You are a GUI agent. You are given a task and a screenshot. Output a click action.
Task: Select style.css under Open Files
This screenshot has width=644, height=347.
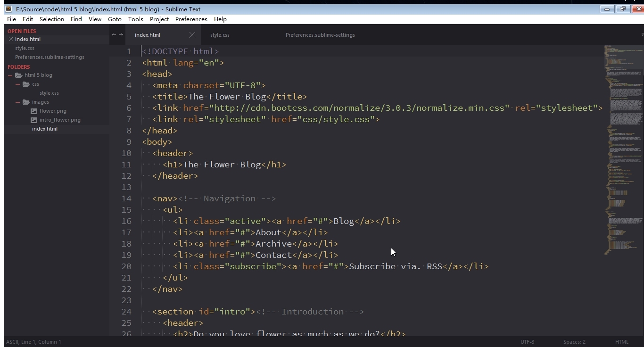coord(25,48)
